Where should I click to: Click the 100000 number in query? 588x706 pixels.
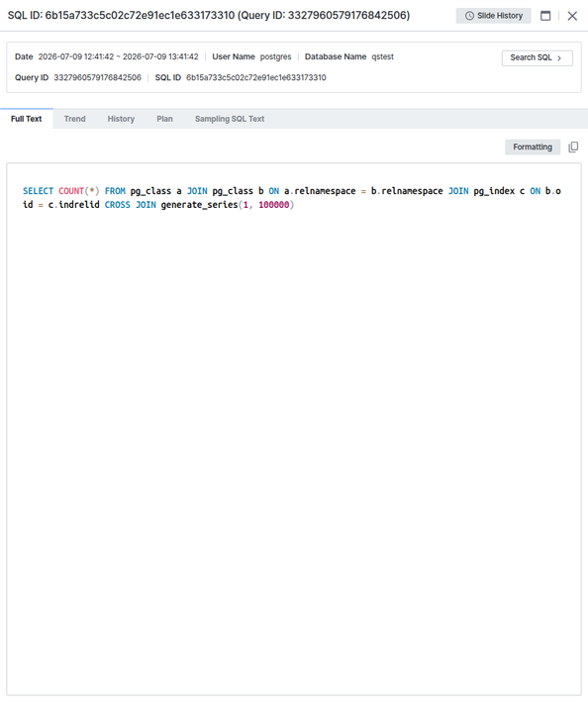(x=274, y=205)
